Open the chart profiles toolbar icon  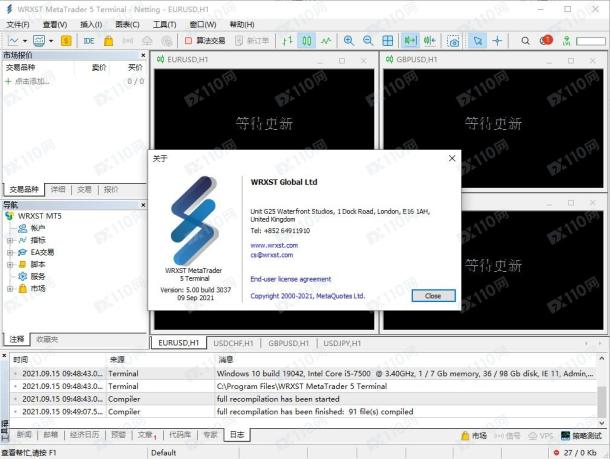[x=39, y=40]
